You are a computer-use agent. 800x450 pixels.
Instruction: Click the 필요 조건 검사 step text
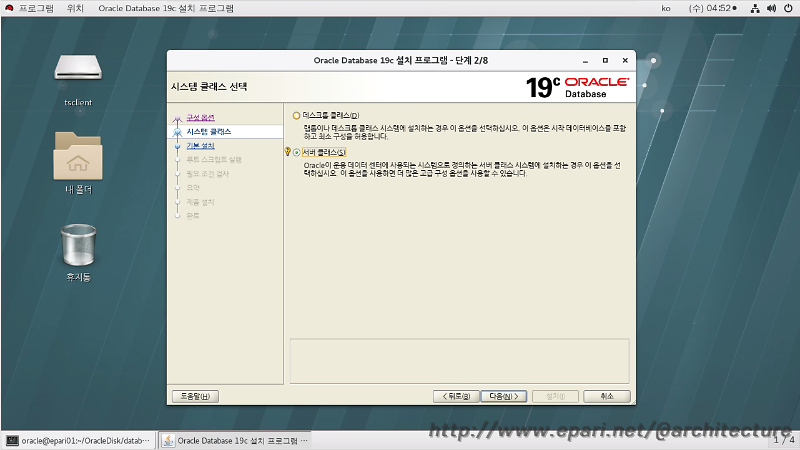pyautogui.click(x=208, y=174)
